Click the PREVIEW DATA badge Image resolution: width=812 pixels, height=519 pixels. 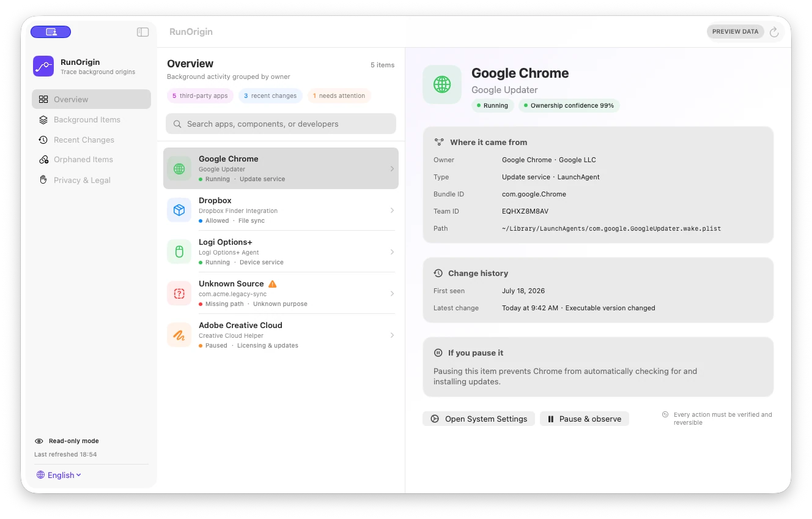(736, 32)
